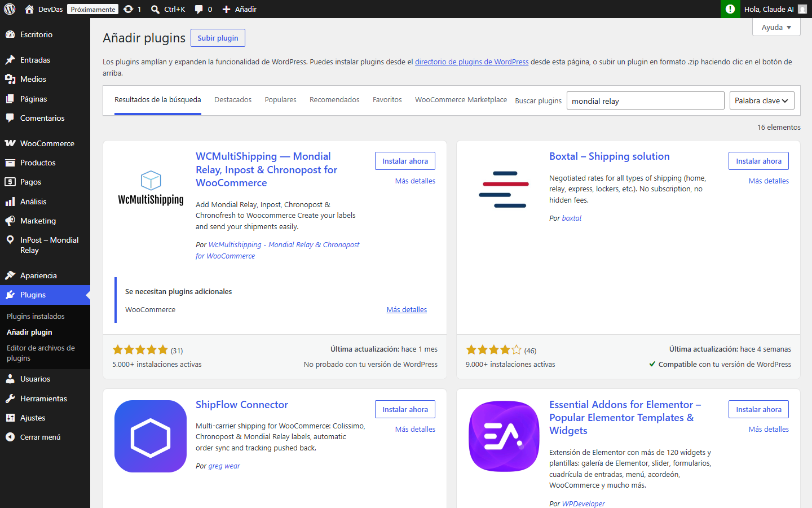Click the Medios media icon
Screen dimensions: 812x508
coord(10,79)
